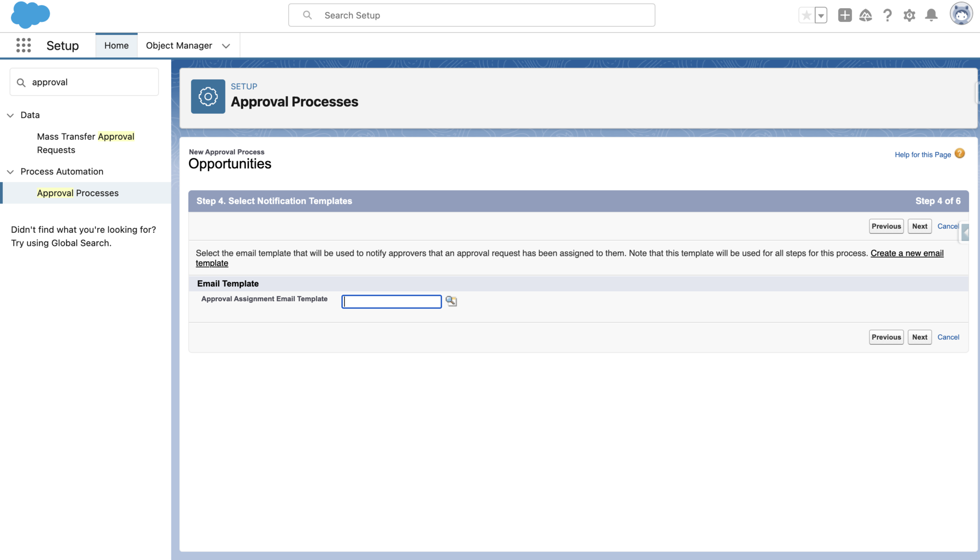Screen dimensions: 980x560
Task: Switch to the Home tab in Setup
Action: 116,45
